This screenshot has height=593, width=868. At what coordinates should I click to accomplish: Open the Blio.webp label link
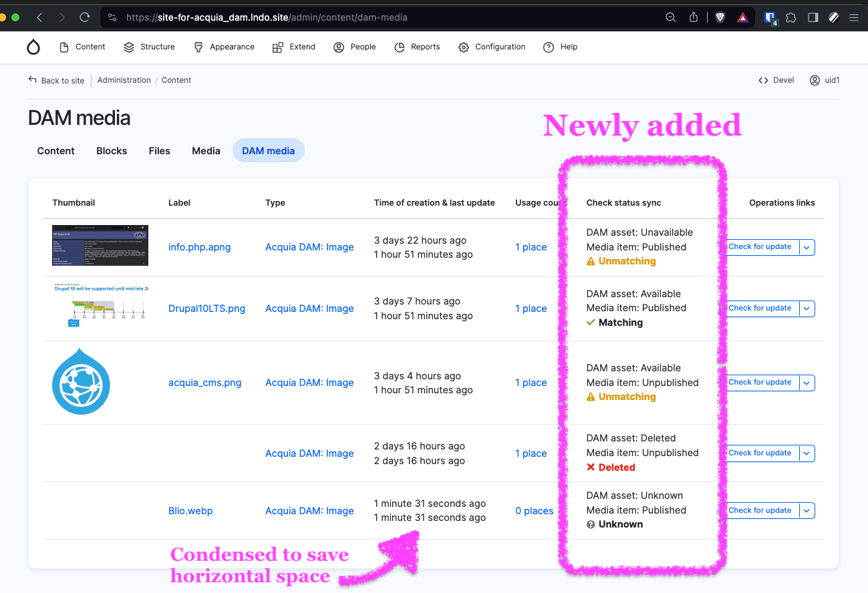click(x=190, y=511)
